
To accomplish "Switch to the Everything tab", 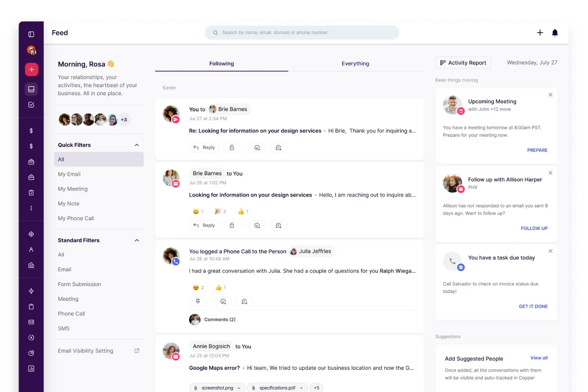I will 355,64.
